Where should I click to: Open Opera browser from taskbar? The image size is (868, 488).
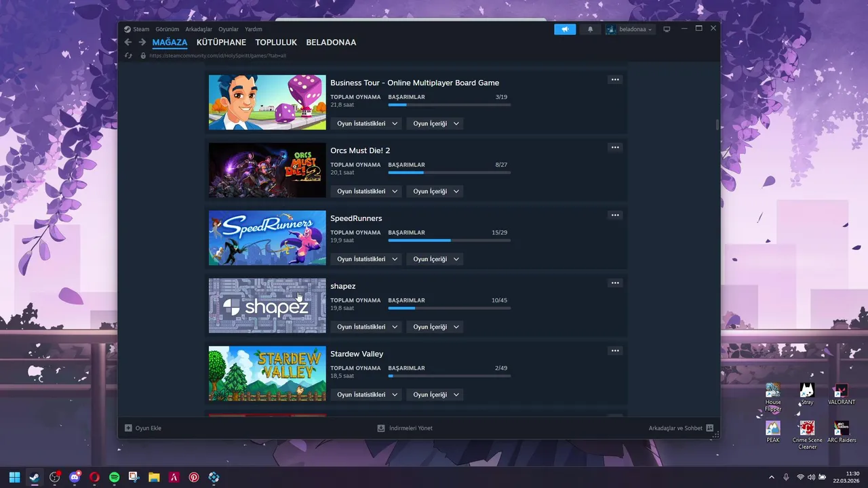click(94, 477)
